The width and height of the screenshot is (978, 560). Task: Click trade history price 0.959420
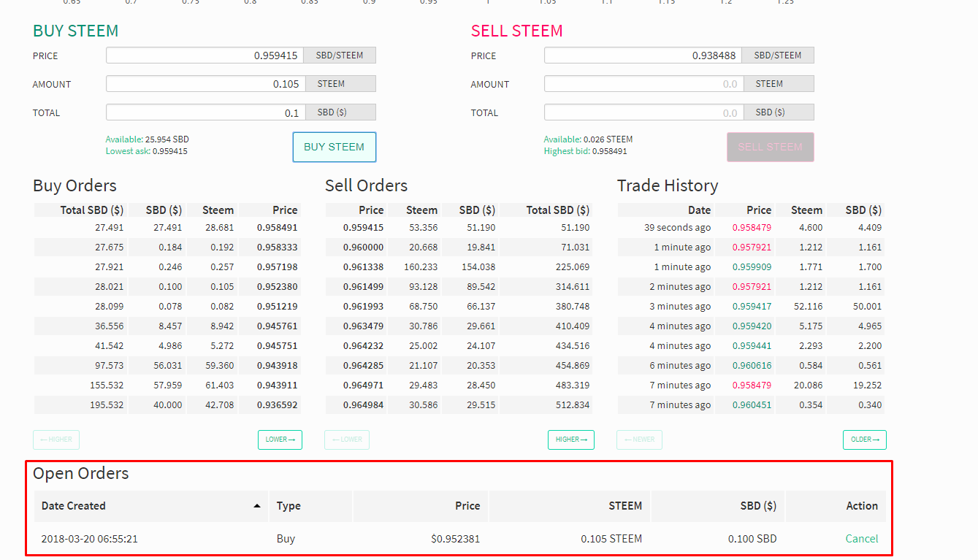pos(752,326)
